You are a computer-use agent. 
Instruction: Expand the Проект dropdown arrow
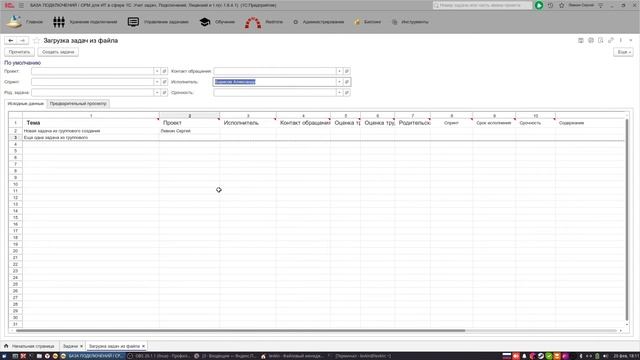pyautogui.click(x=157, y=71)
